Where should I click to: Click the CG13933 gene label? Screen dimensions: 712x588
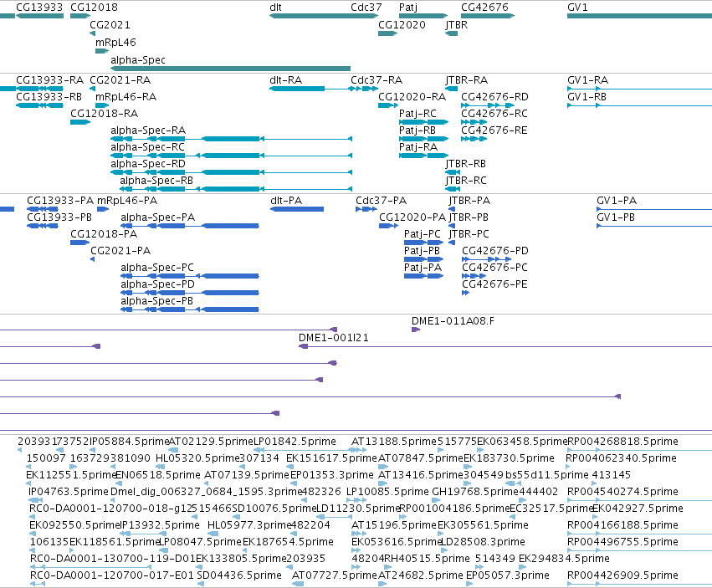tap(39, 8)
